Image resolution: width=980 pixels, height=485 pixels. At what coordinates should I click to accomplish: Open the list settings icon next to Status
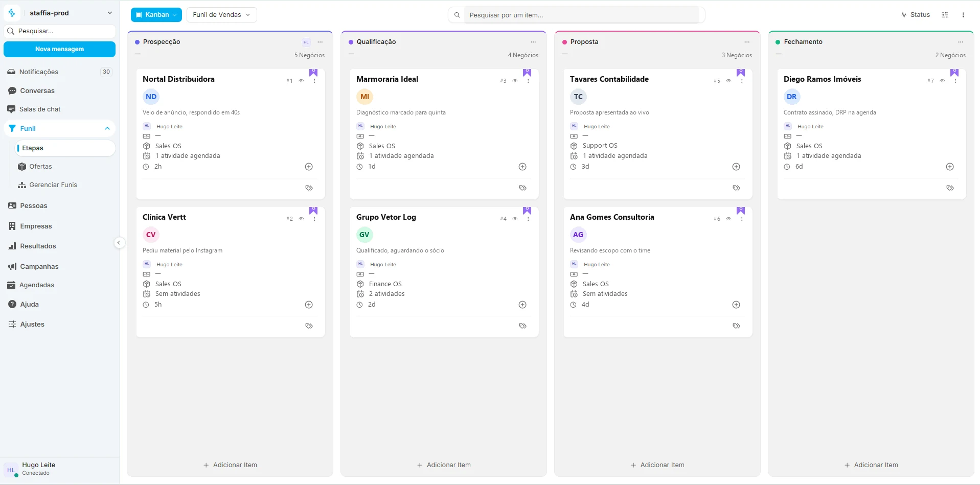(x=945, y=15)
